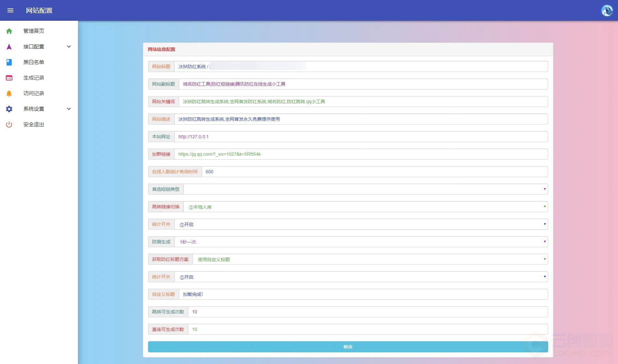
Task: Click the 修改 submit button
Action: click(x=348, y=347)
